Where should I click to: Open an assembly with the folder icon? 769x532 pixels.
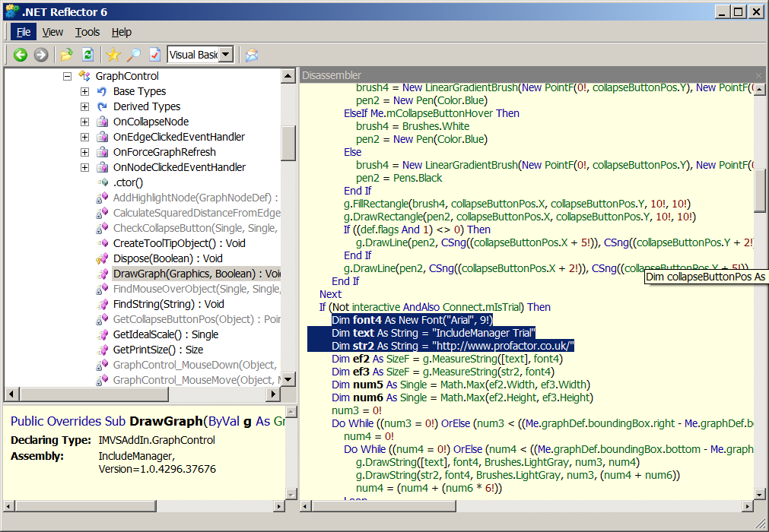coord(67,55)
